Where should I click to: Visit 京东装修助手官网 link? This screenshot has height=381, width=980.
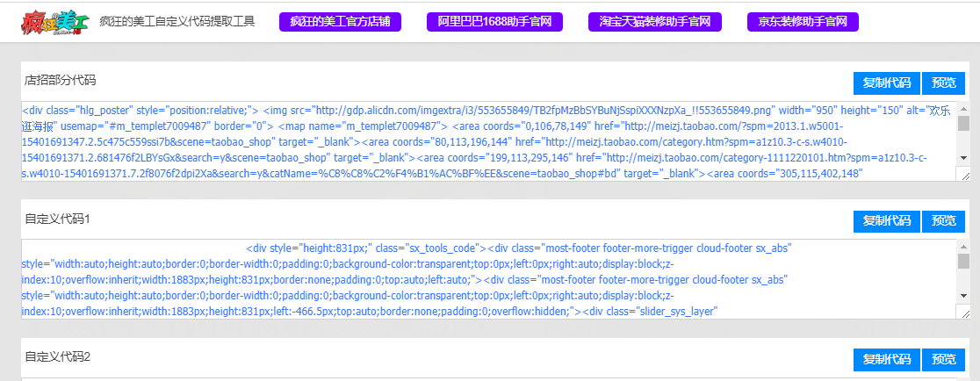tap(802, 22)
